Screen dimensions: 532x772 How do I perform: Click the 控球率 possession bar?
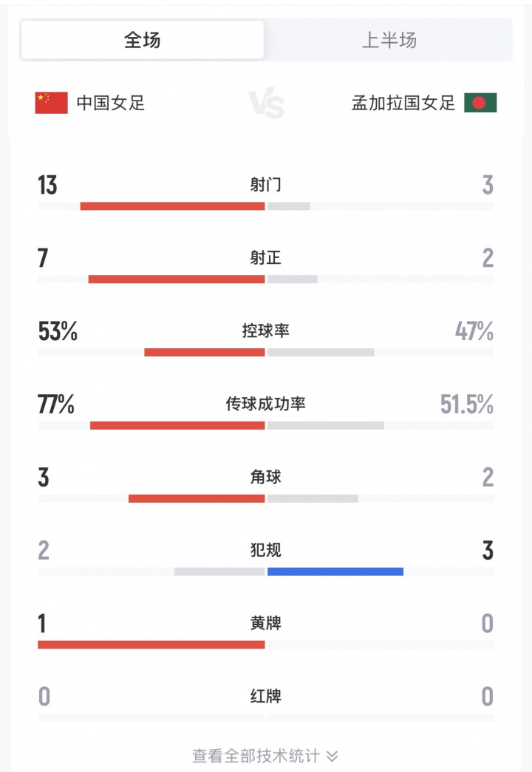[265, 352]
